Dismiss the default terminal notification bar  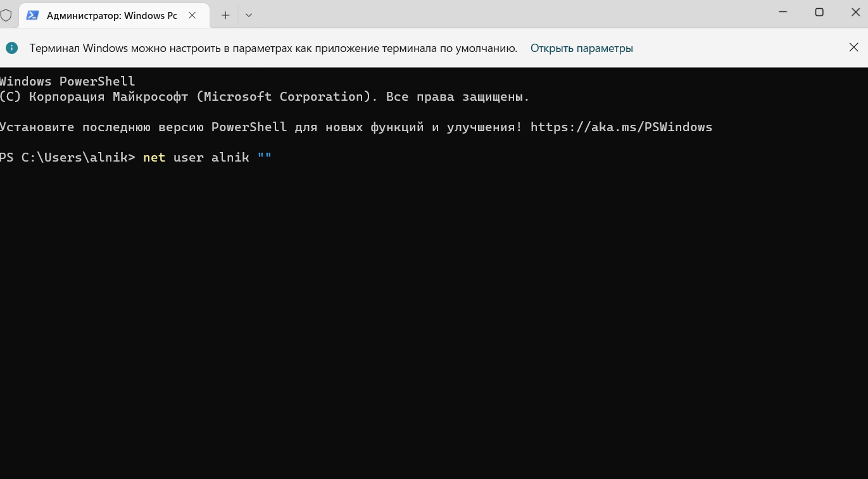(x=853, y=48)
